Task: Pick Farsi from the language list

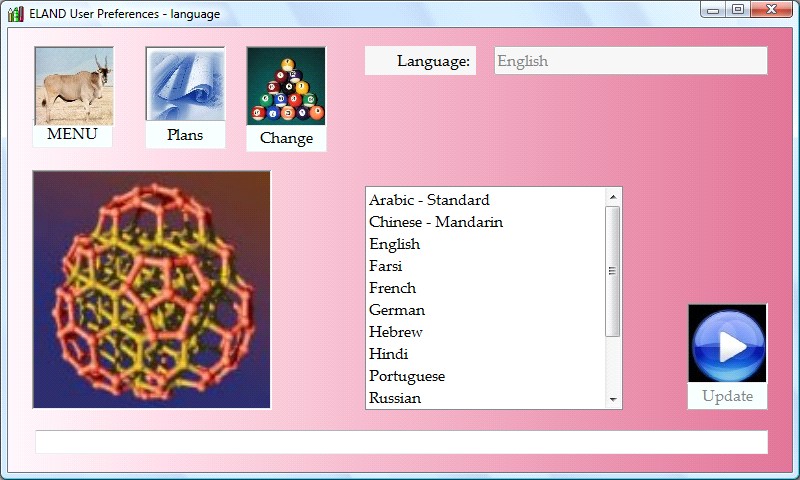Action: click(x=385, y=266)
